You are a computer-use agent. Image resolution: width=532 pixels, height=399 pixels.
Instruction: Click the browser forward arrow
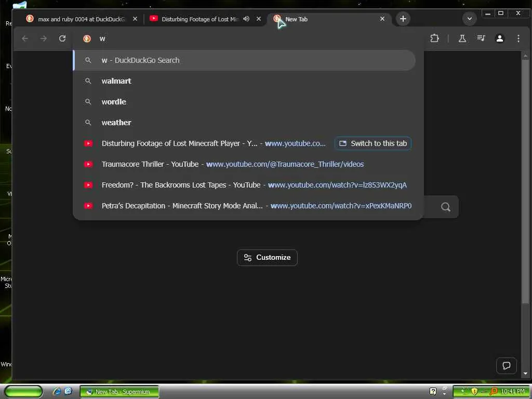click(x=44, y=38)
